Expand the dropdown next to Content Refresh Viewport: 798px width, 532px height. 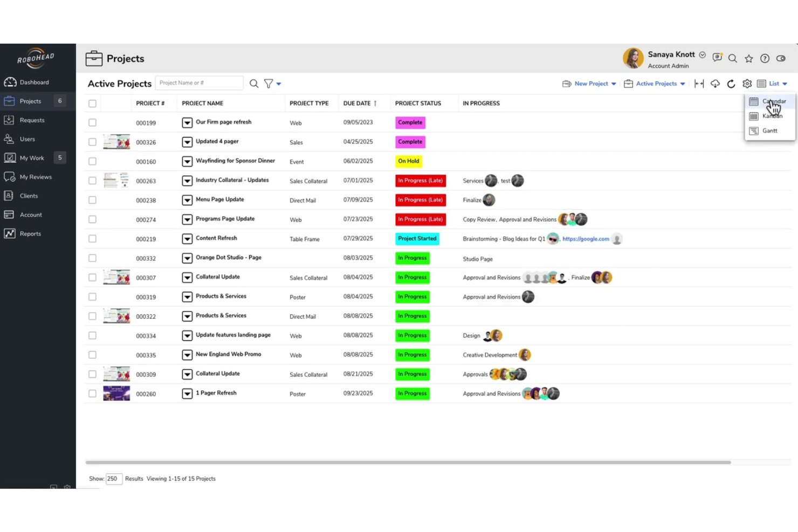(x=187, y=238)
